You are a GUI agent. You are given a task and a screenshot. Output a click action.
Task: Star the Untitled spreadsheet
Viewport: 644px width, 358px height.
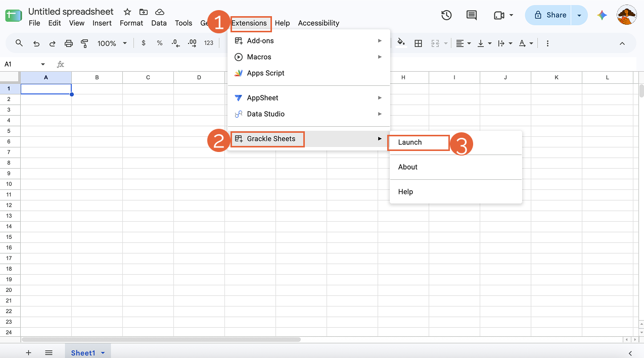click(x=127, y=12)
